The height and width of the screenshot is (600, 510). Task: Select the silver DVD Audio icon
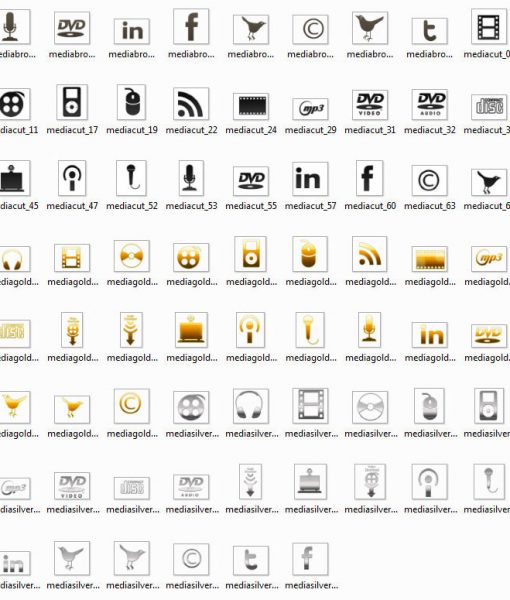coord(191,487)
